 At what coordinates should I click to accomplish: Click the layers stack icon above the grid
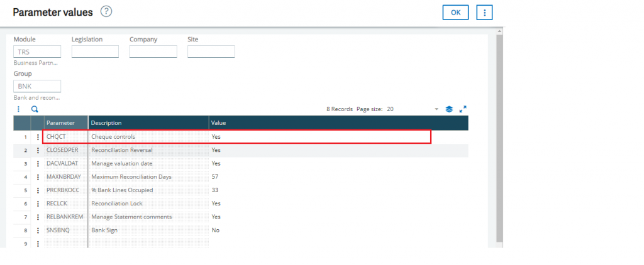coord(449,109)
